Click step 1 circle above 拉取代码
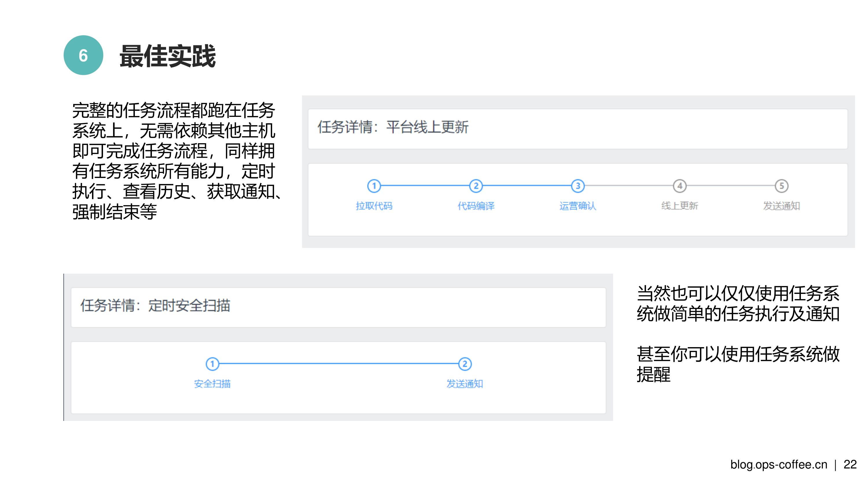The height and width of the screenshot is (488, 868). coord(374,186)
